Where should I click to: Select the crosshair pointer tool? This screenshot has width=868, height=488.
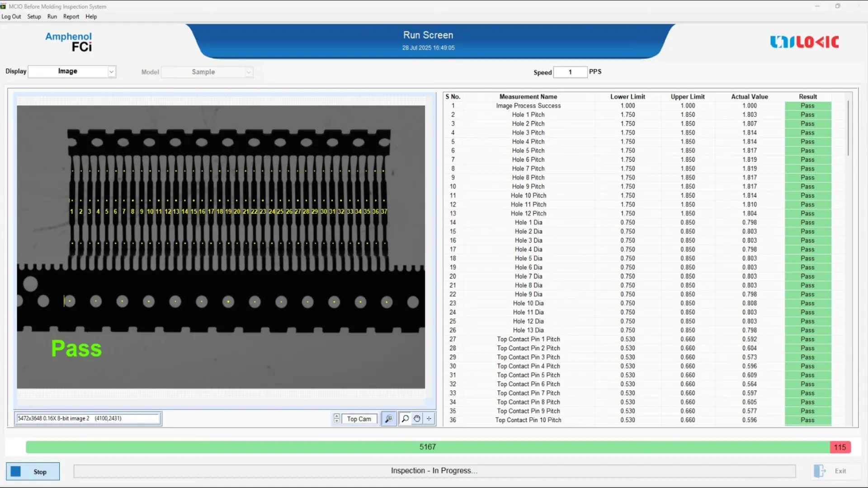pos(429,419)
